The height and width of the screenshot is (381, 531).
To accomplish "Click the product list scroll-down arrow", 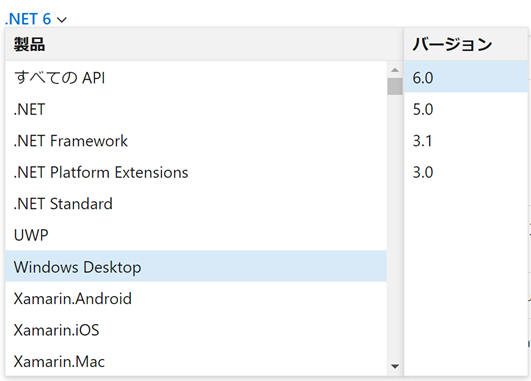I will click(395, 366).
